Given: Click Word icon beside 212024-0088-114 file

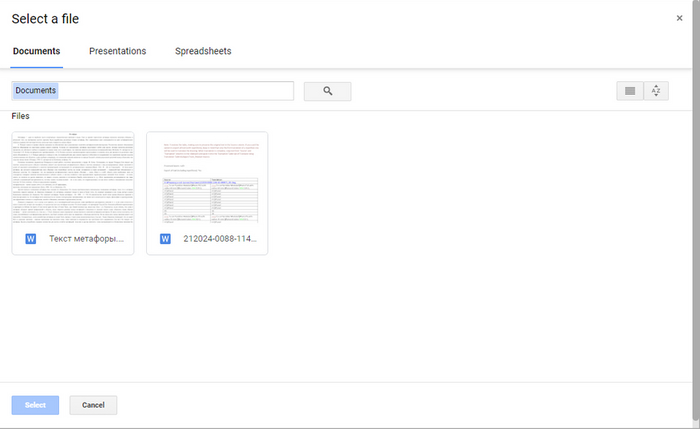Looking at the screenshot, I should pyautogui.click(x=165, y=239).
